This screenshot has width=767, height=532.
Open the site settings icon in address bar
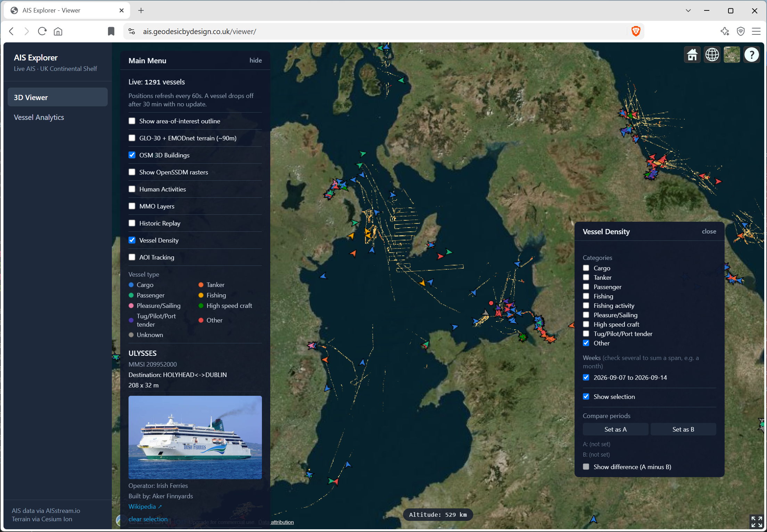pos(132,31)
